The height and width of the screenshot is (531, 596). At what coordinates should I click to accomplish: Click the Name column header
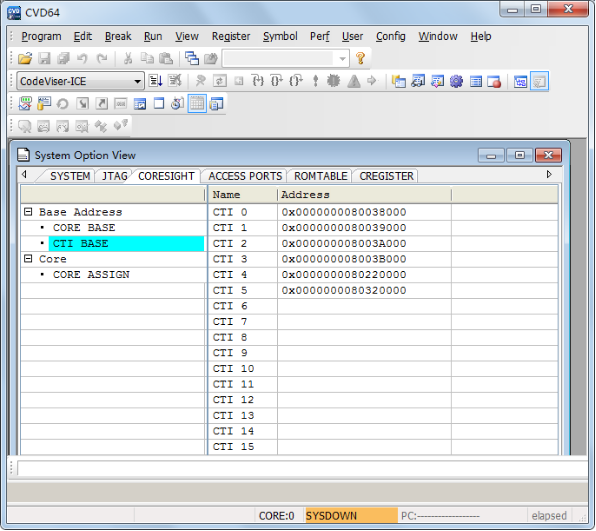click(243, 195)
